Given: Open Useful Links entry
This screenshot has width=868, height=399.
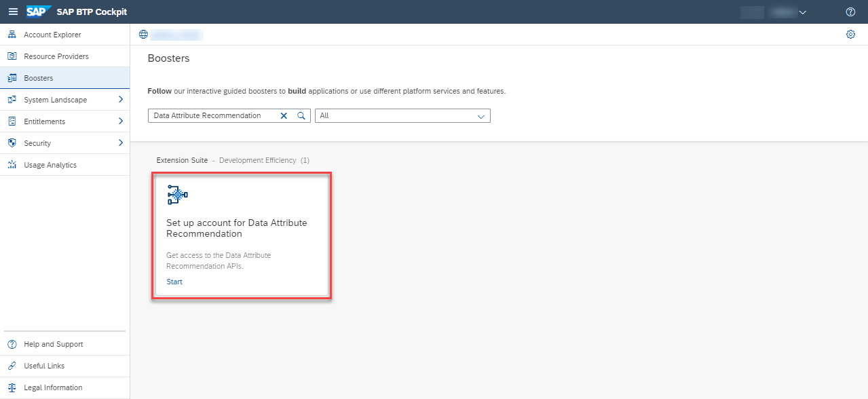Looking at the screenshot, I should (65, 366).
